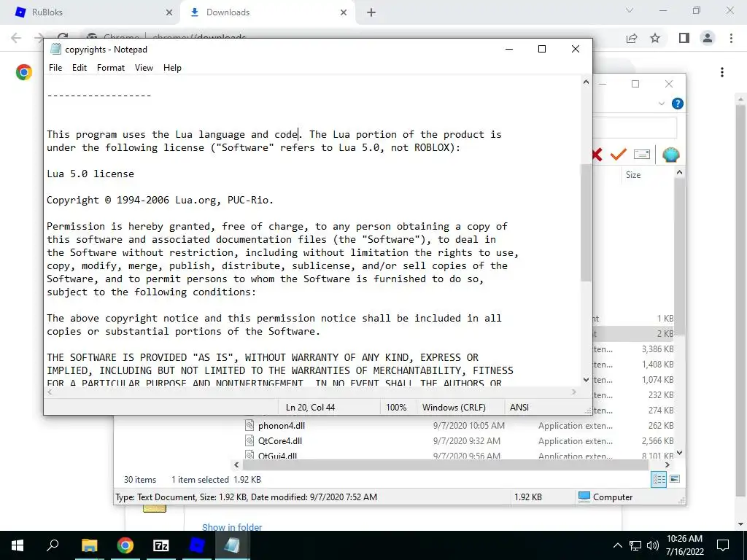Open File Explorer from the taskbar

click(x=89, y=545)
